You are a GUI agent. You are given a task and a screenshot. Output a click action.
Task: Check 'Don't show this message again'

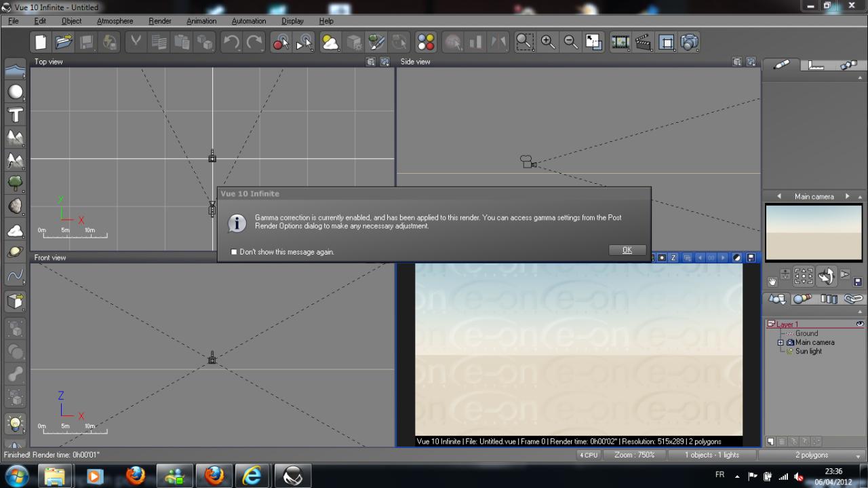point(234,252)
